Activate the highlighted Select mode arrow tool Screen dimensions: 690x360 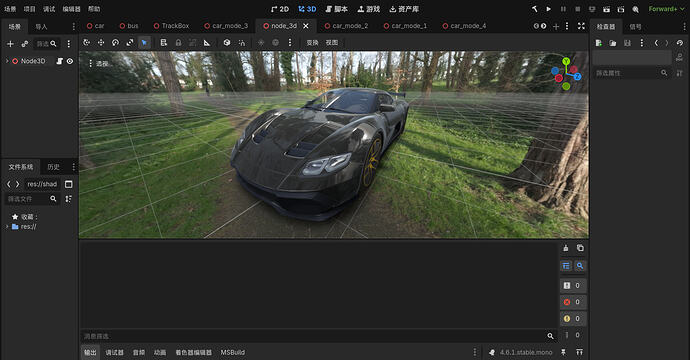click(144, 43)
